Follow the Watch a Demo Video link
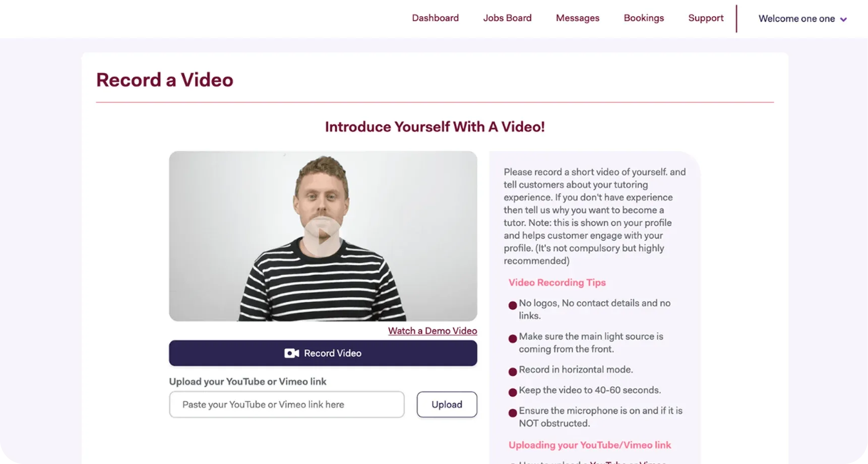The width and height of the screenshot is (868, 464). 432,331
